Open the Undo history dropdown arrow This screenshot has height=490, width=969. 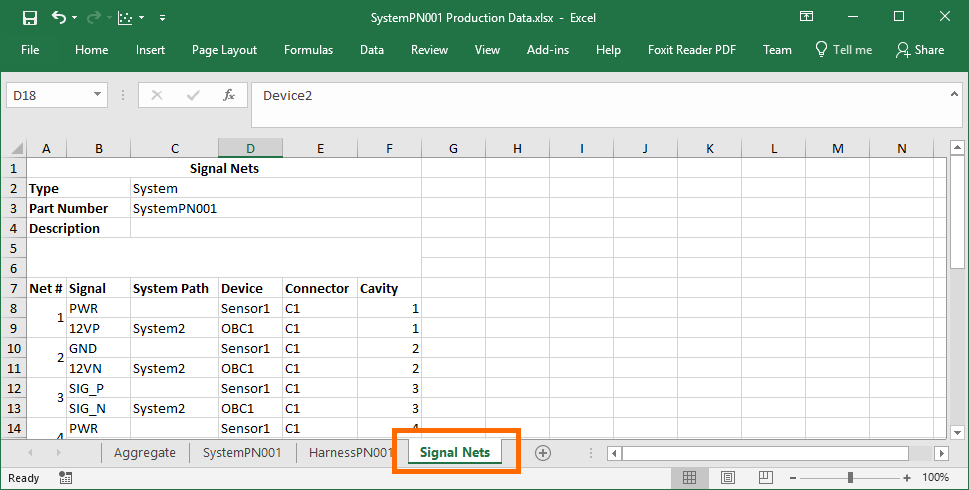[x=75, y=18]
